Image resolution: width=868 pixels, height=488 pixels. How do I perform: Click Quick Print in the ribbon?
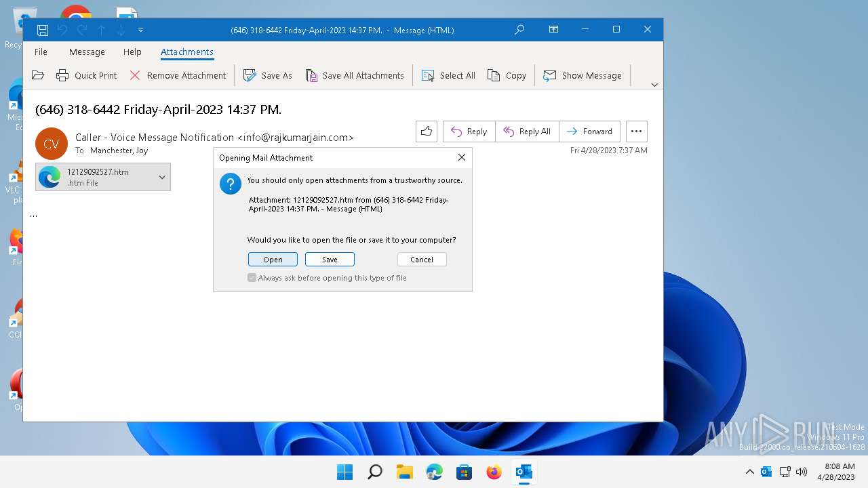87,75
